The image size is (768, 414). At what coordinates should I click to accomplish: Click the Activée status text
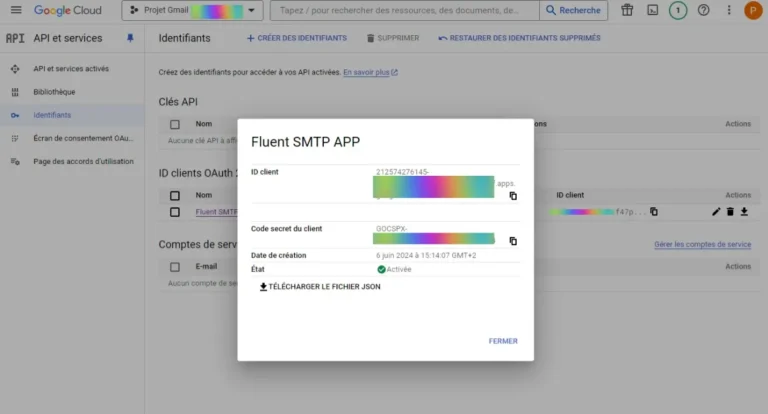399,269
